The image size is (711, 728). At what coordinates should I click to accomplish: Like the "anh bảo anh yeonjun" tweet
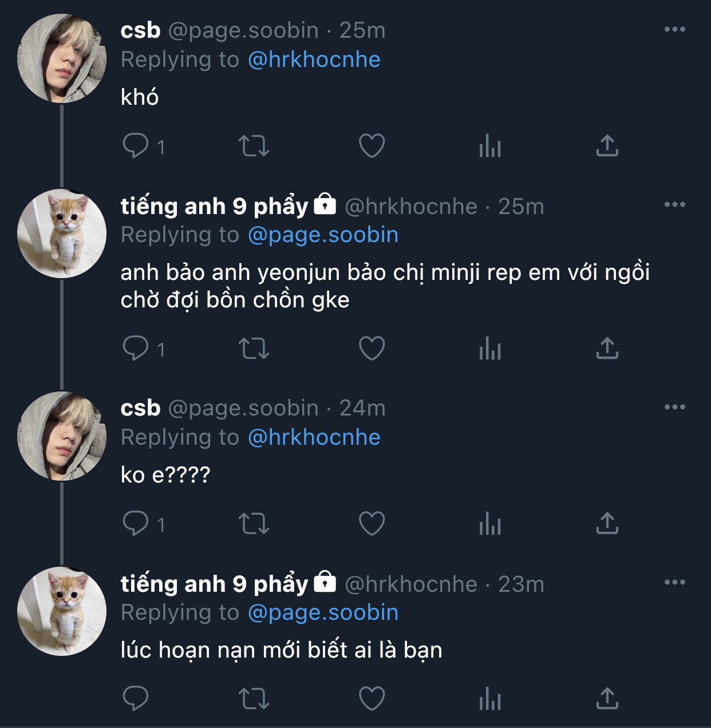tap(372, 348)
